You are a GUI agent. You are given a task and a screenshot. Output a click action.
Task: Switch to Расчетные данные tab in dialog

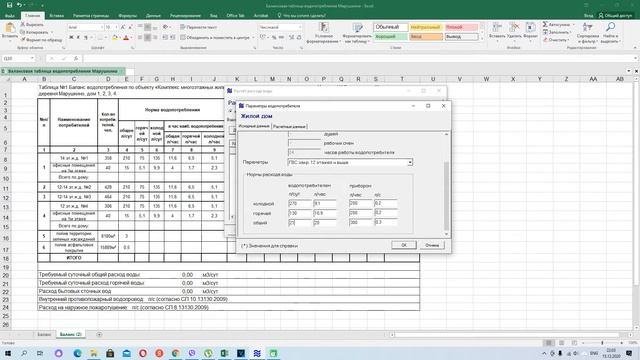[289, 127]
